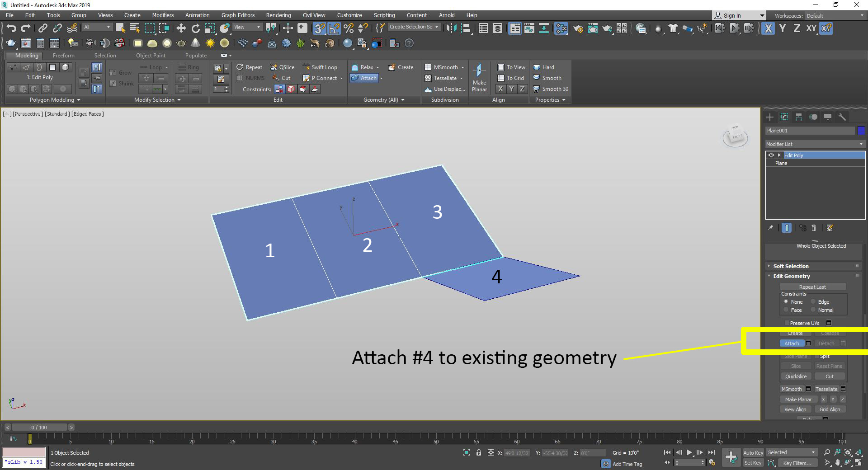Activate the Swift Loop tool in the ribbon

321,67
